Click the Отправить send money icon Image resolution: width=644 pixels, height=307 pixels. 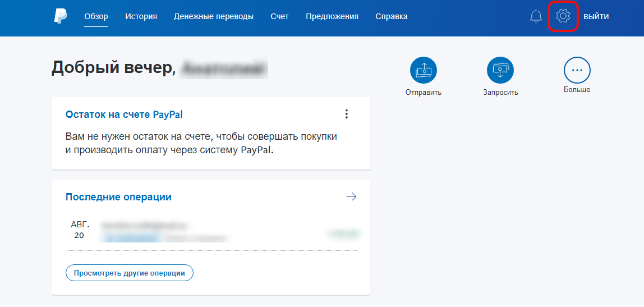click(x=423, y=70)
